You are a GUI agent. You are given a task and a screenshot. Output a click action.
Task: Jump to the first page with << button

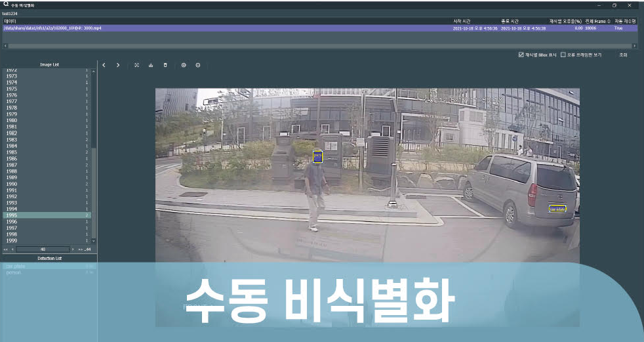point(5,249)
